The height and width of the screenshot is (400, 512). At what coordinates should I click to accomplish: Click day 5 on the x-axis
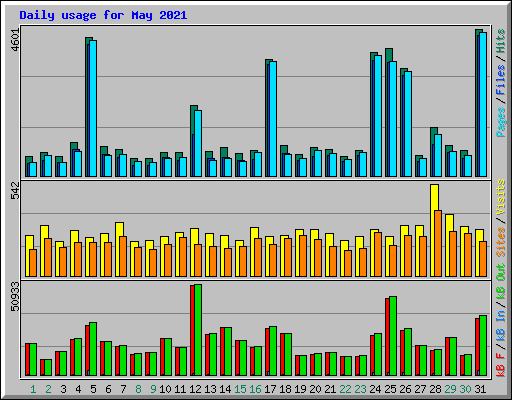pyautogui.click(x=93, y=389)
